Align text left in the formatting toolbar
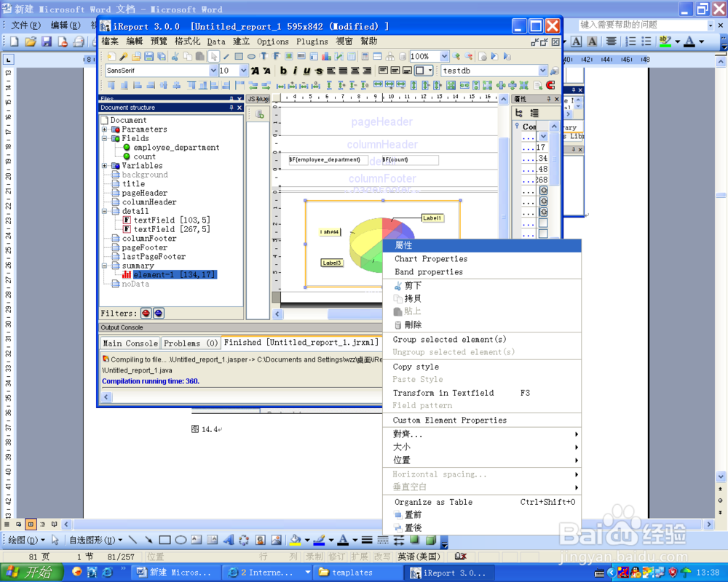The image size is (728, 582). [331, 71]
